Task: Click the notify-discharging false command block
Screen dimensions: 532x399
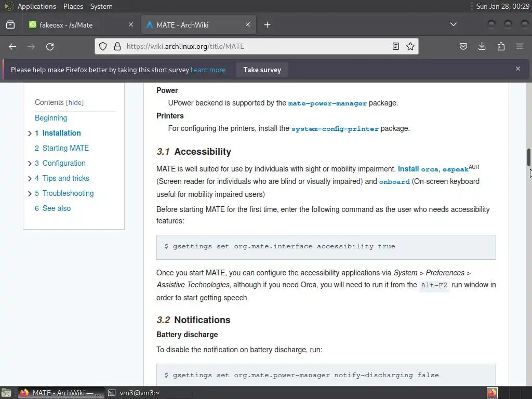Action: [326, 375]
